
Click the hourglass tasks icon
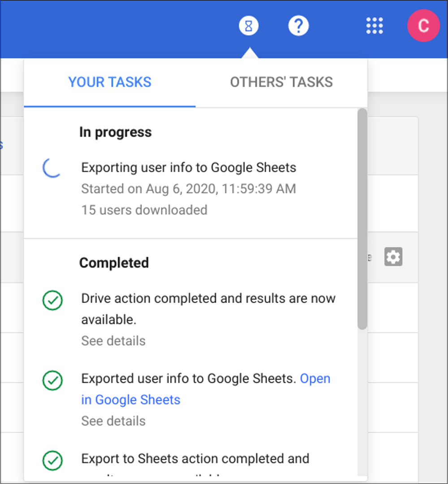[x=249, y=26]
